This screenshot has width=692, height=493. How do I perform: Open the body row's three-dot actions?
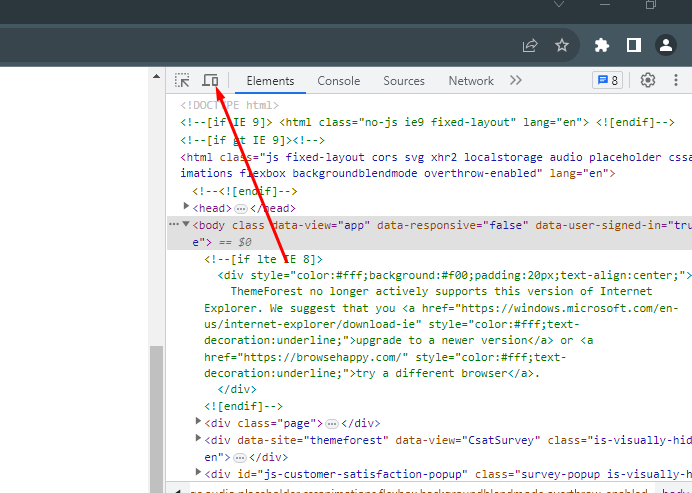[x=174, y=225]
